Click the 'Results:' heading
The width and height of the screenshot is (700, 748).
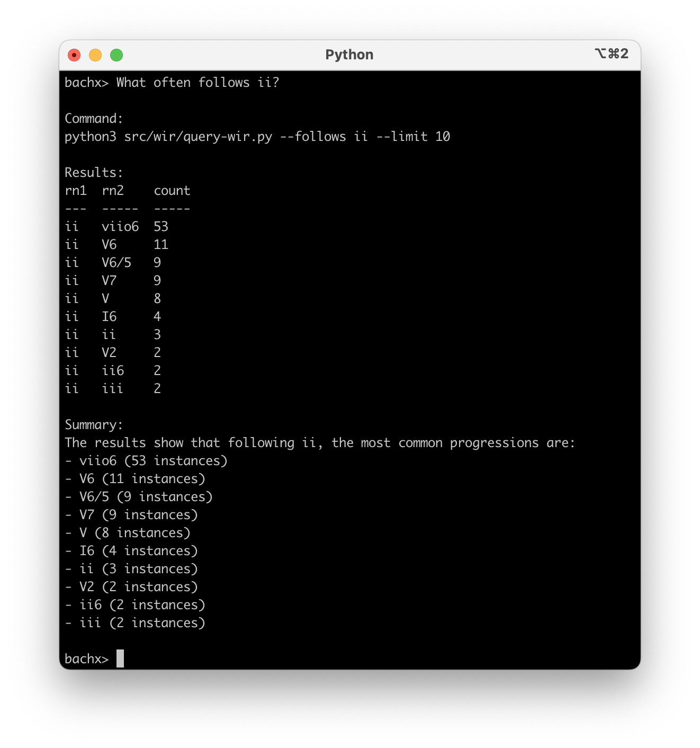94,173
